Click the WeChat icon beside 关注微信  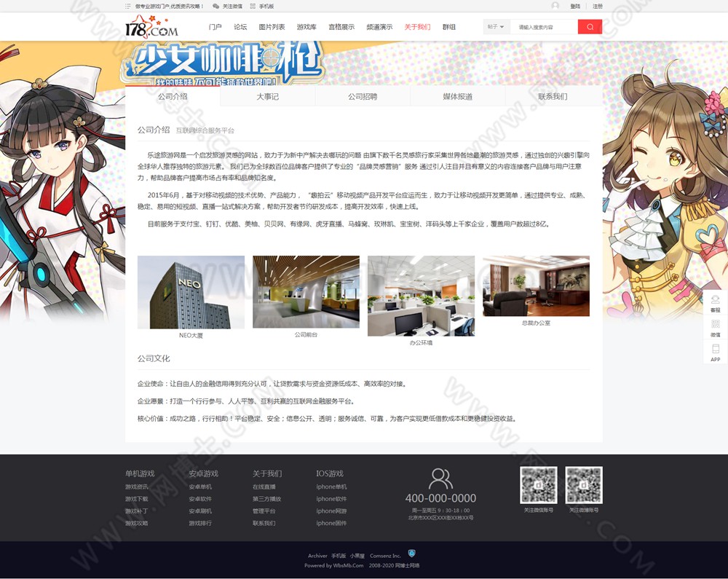point(216,6)
